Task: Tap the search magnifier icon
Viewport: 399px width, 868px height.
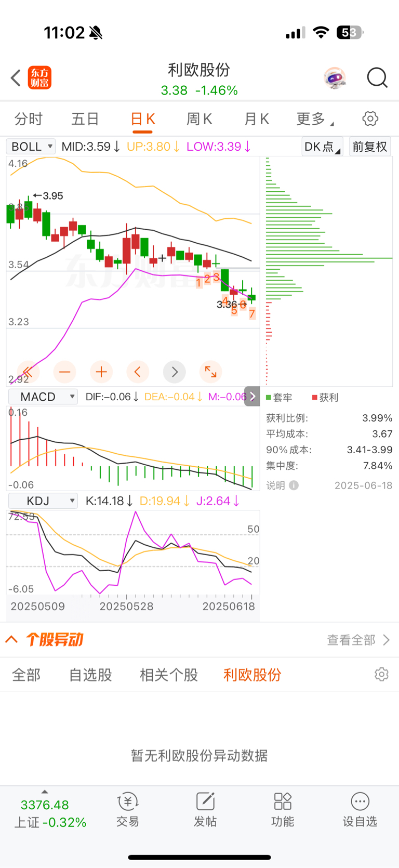Action: click(377, 78)
